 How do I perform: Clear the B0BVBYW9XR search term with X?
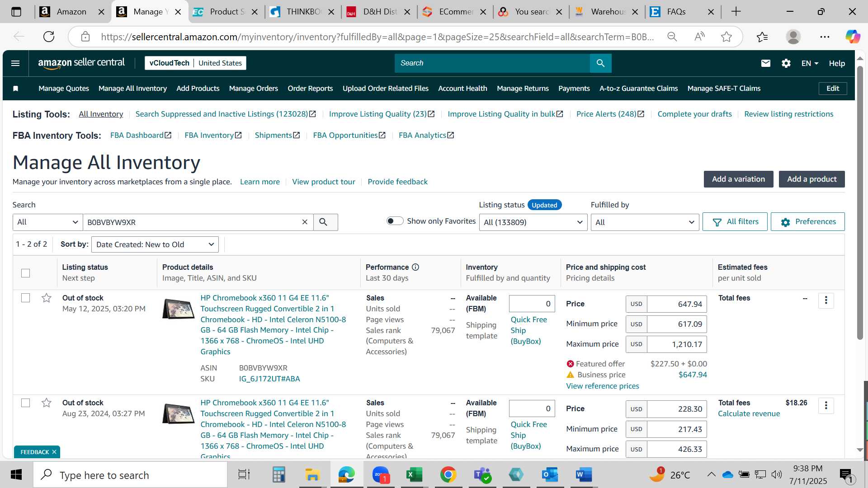pyautogui.click(x=305, y=222)
